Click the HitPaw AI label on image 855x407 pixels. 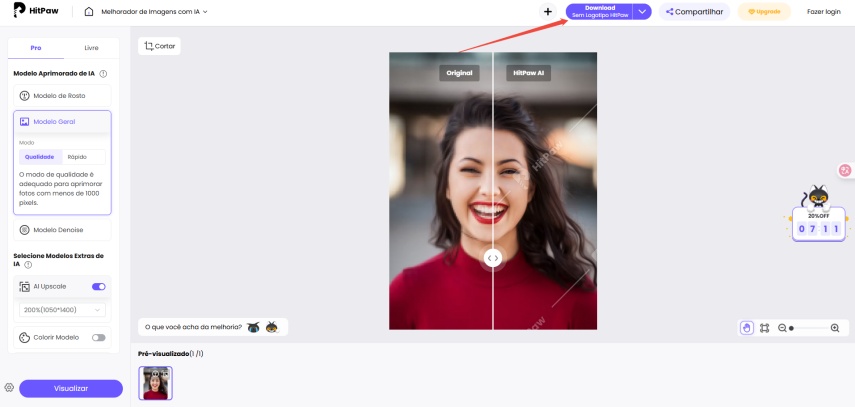[x=528, y=73]
